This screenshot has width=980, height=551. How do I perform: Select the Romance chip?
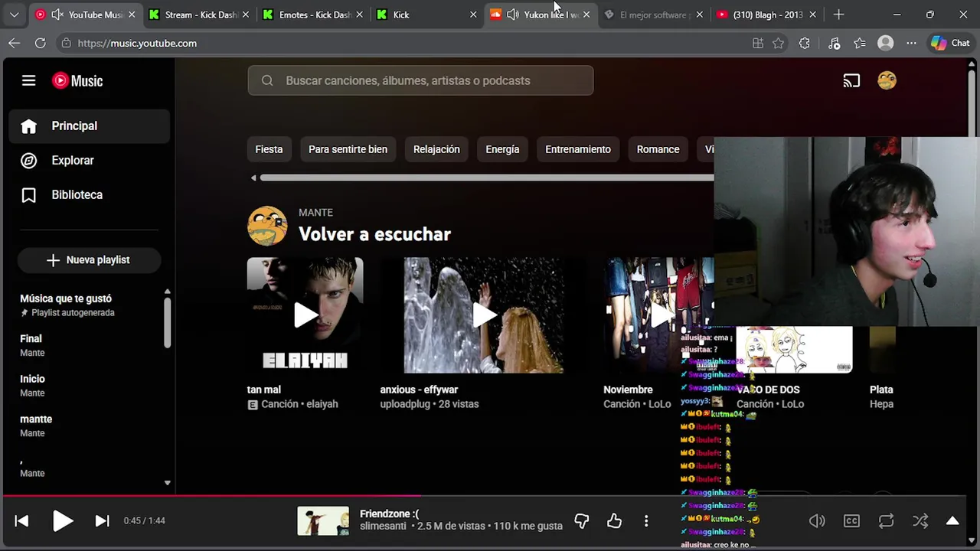click(658, 149)
